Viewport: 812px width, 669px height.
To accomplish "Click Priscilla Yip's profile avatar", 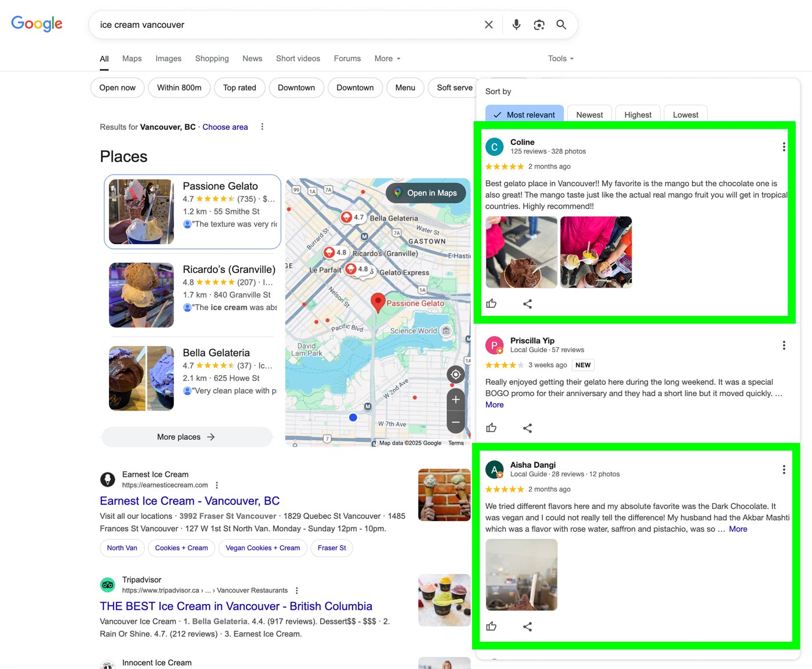I will [494, 346].
